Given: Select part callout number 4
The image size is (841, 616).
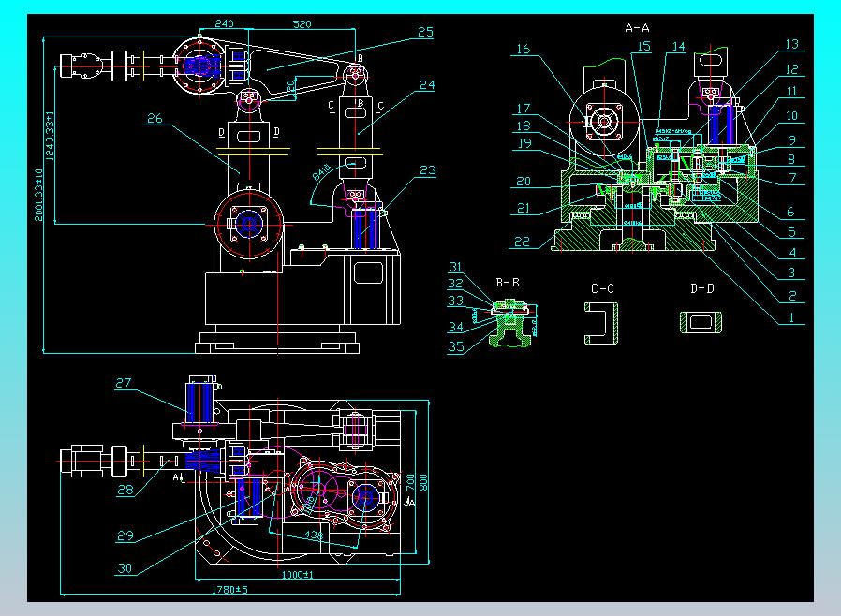Looking at the screenshot, I should point(792,253).
